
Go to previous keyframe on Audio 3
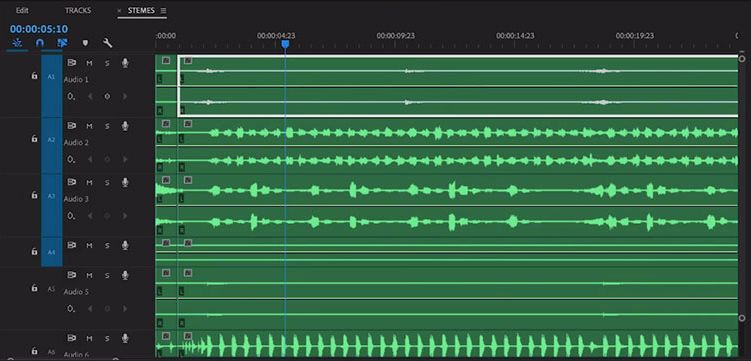pyautogui.click(x=90, y=216)
